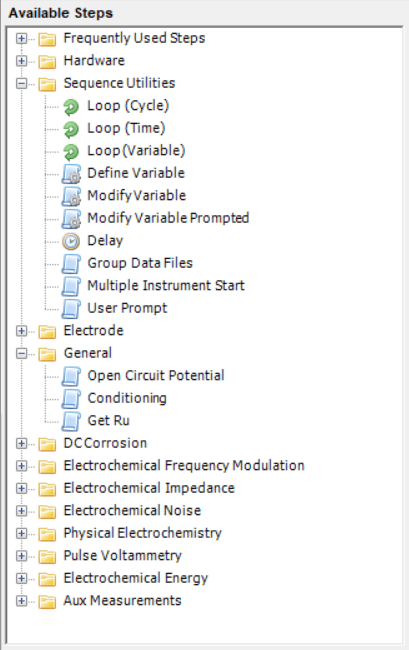
Task: Select the Multiple Instrument Start step
Action: (166, 286)
